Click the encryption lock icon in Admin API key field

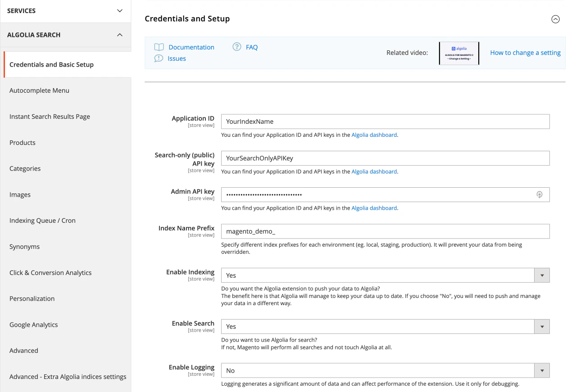[x=540, y=194]
